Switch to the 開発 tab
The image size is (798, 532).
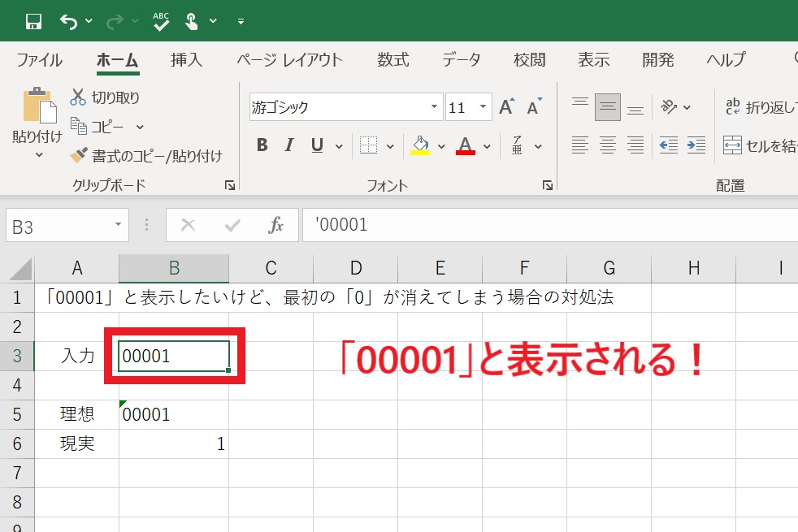pos(658,60)
